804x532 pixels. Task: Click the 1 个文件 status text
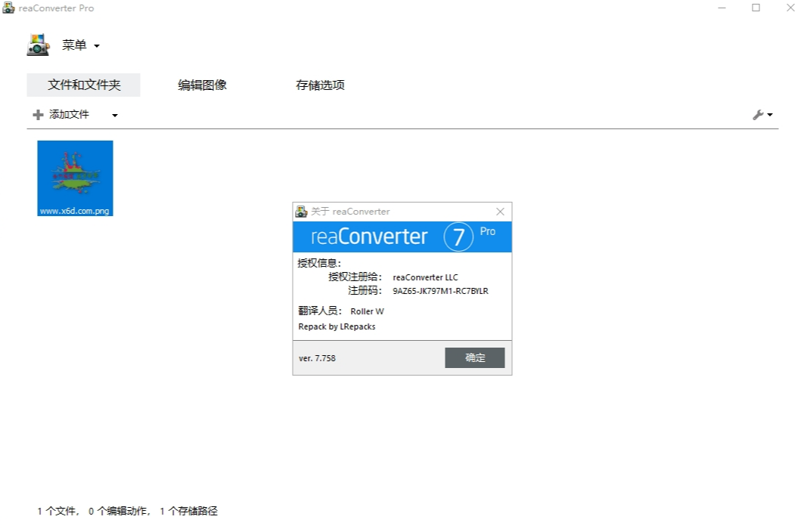pos(57,512)
